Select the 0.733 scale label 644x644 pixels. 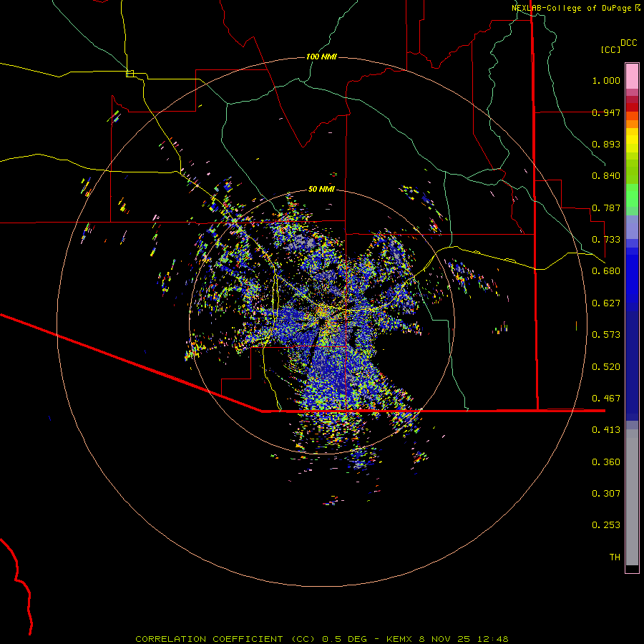[606, 240]
